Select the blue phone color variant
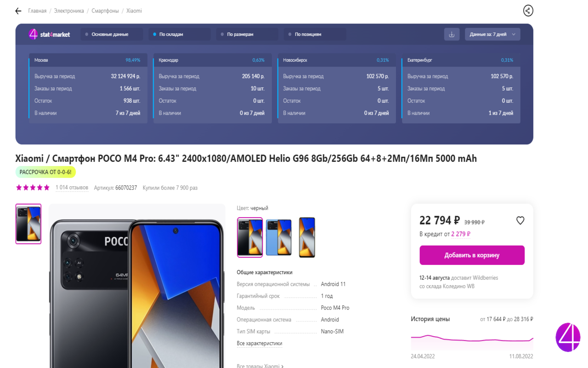Image resolution: width=588 pixels, height=368 pixels. coord(279,237)
